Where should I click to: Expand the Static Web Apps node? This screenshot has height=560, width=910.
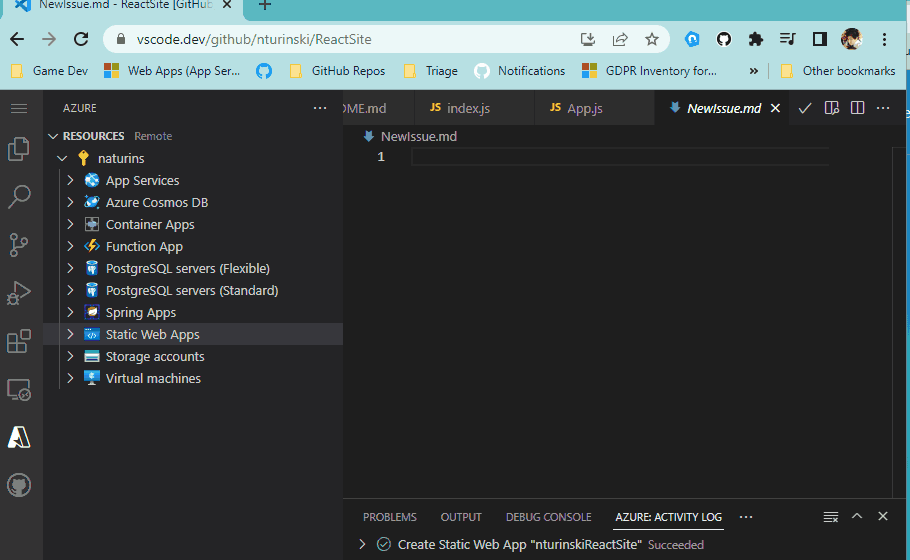coord(70,334)
